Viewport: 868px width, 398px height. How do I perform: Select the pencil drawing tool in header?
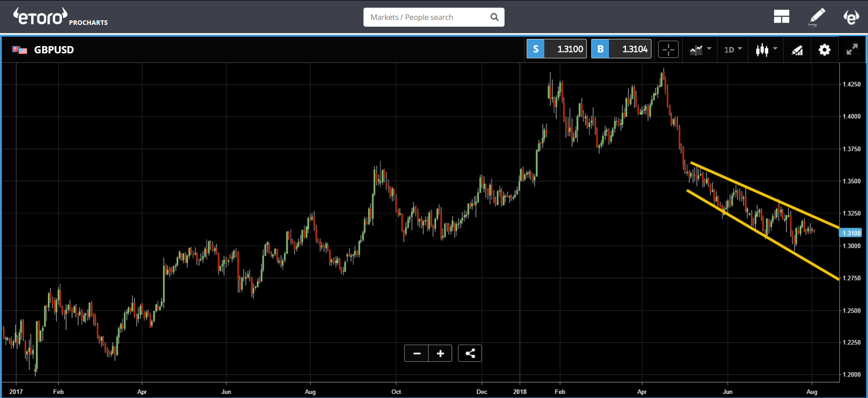click(816, 17)
